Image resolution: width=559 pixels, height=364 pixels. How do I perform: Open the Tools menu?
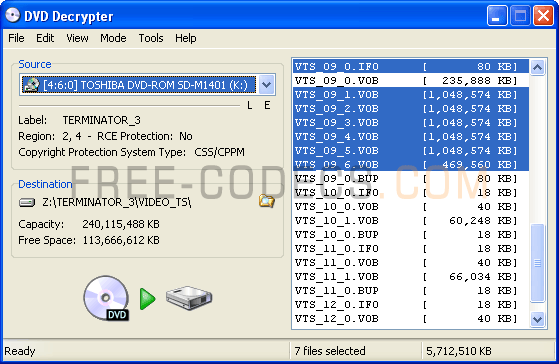click(x=151, y=38)
